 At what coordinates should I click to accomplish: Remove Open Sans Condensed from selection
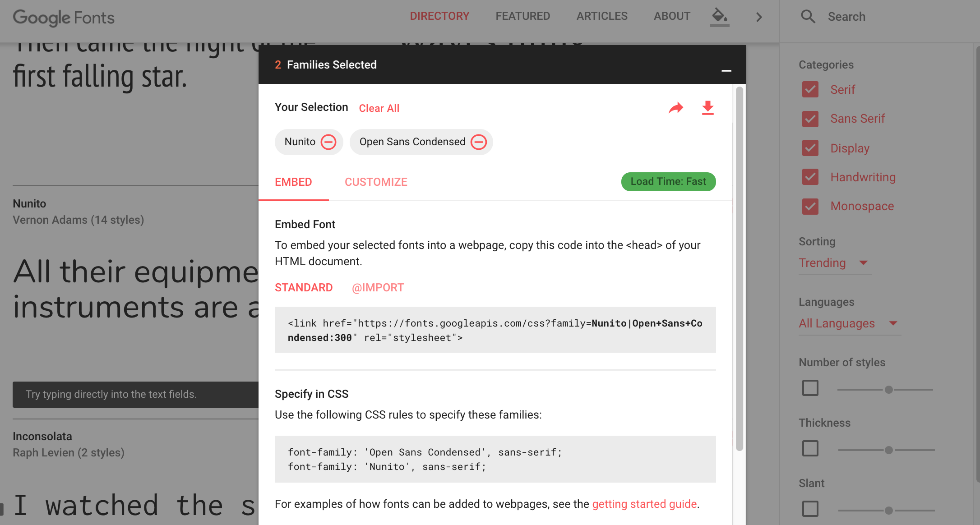pyautogui.click(x=478, y=142)
